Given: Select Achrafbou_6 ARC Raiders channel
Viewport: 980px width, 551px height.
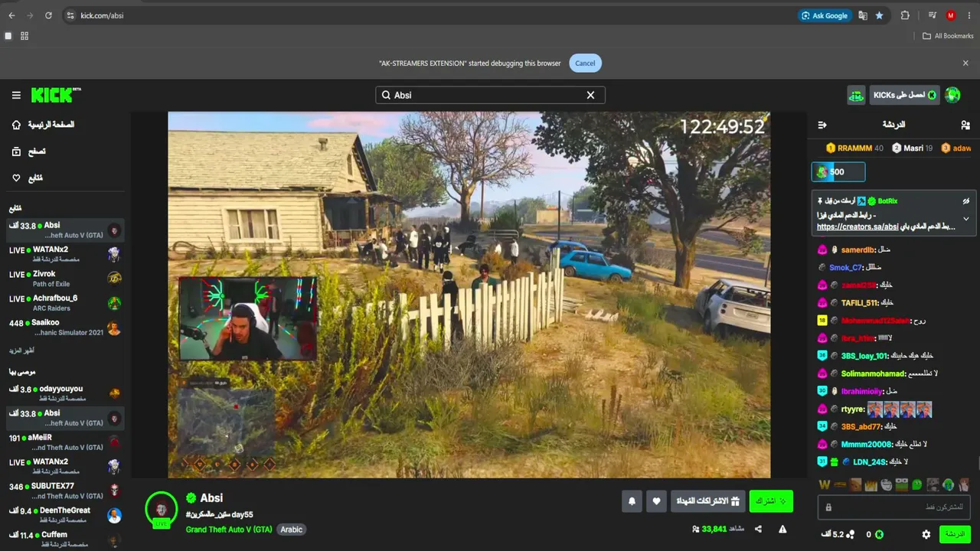Looking at the screenshot, I should (65, 303).
